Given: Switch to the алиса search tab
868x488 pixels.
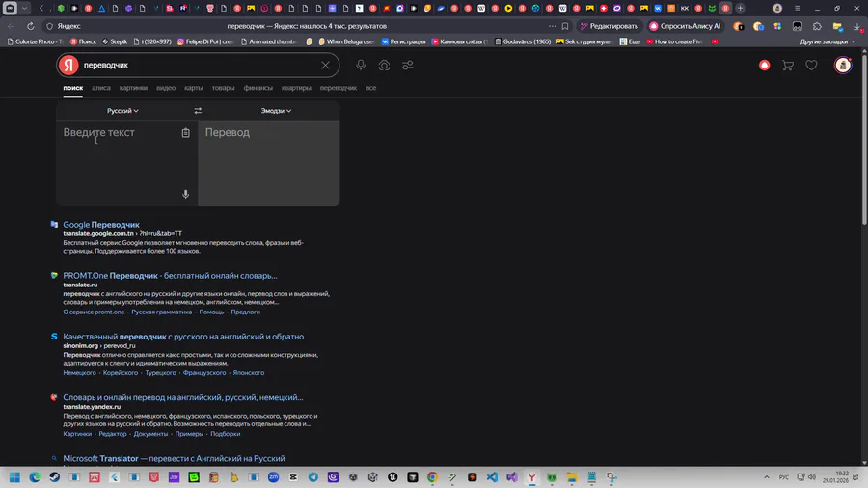Looking at the screenshot, I should 100,88.
